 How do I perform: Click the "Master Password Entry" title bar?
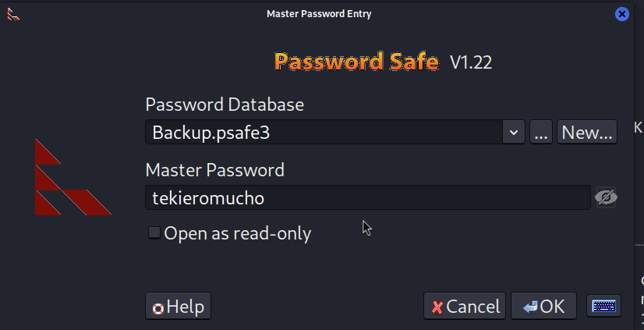coord(319,13)
